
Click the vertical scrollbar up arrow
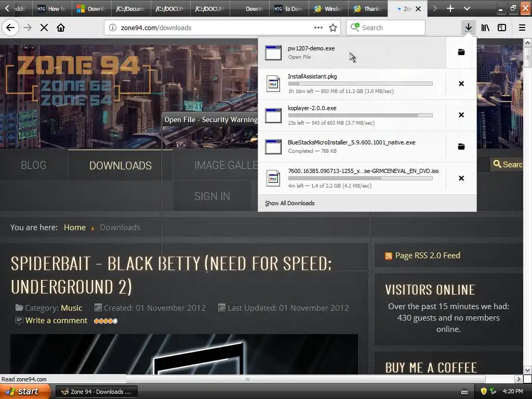pyautogui.click(x=527, y=43)
